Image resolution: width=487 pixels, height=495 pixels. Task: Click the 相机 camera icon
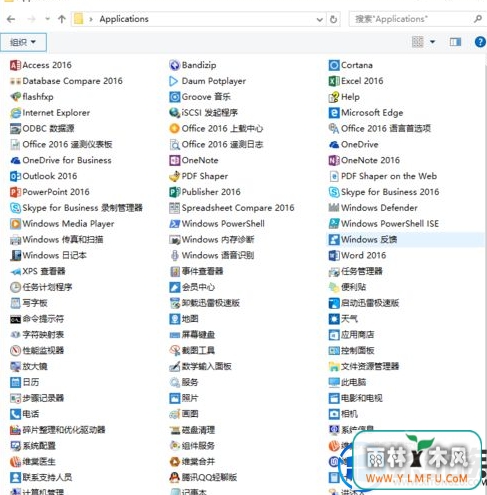(x=334, y=414)
